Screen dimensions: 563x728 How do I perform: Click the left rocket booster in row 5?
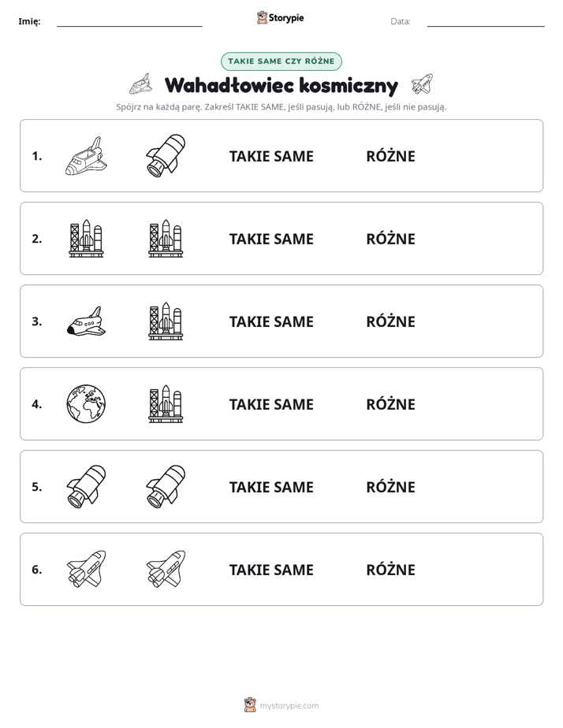pyautogui.click(x=86, y=487)
